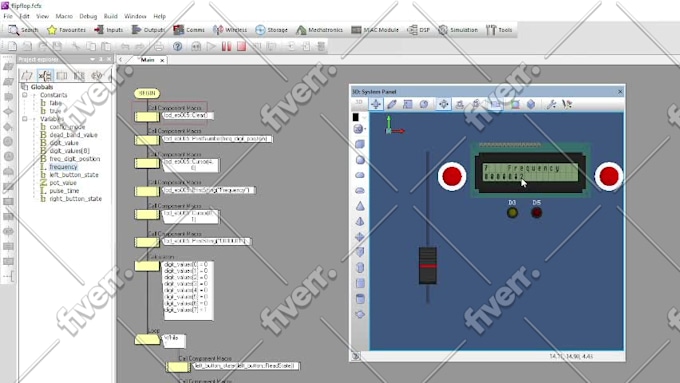Select the Globals root item
Screen dimensions: 680x383
pyautogui.click(x=42, y=87)
